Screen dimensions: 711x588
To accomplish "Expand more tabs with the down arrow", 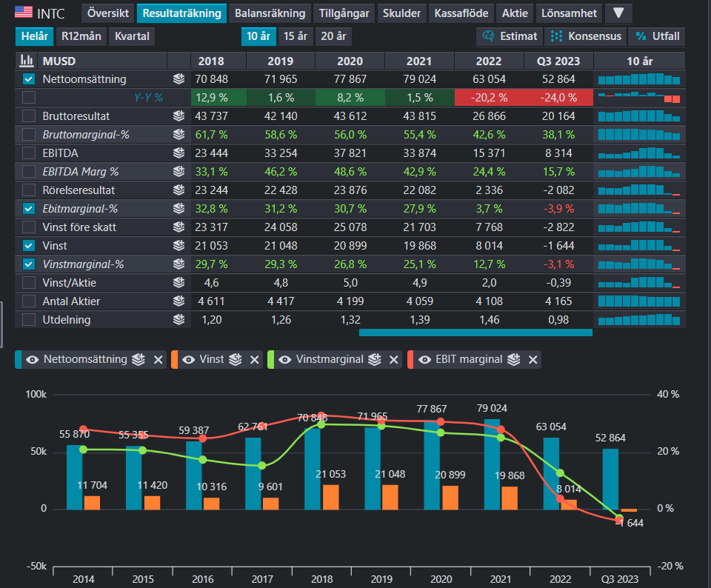I will (x=618, y=13).
